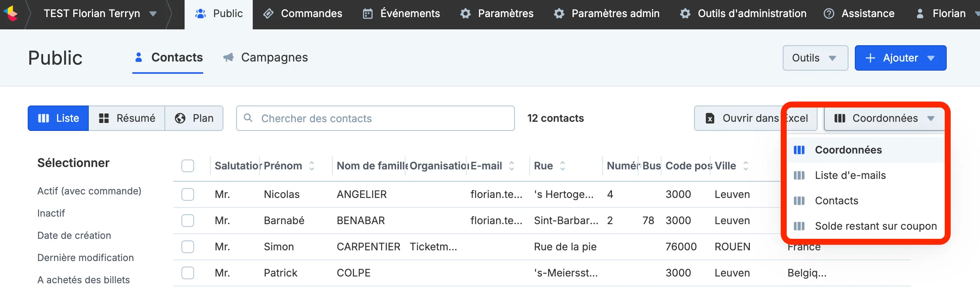Click the columns icon beside Contacts option
The height and width of the screenshot is (288, 980).
[799, 201]
